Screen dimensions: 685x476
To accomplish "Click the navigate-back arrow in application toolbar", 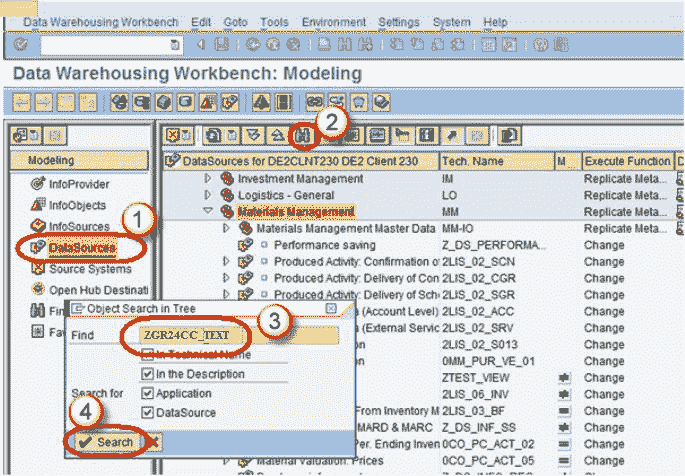I will [22, 103].
